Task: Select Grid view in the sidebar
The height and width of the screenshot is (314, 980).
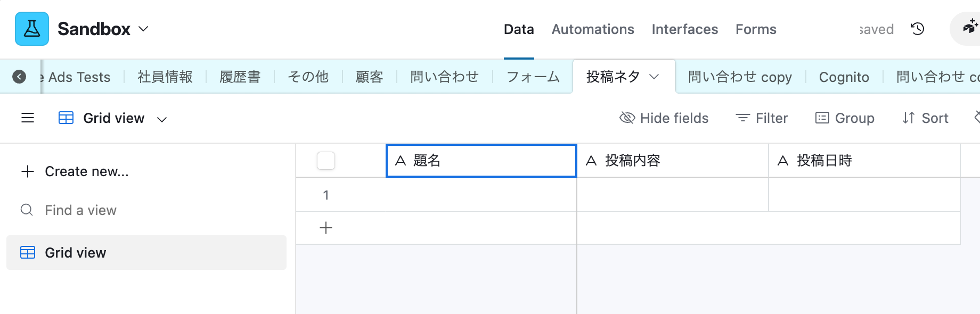Action: (76, 253)
